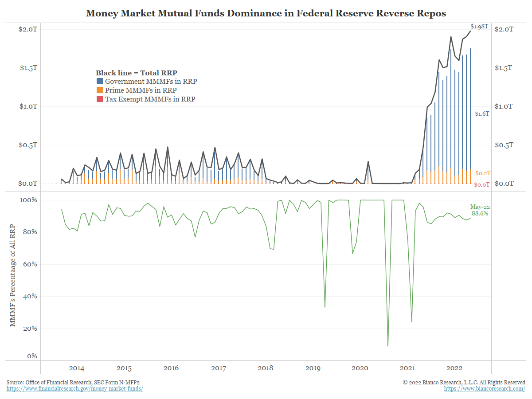The image size is (532, 399).
Task: Click the 2021 x-axis label
Action: [407, 368]
